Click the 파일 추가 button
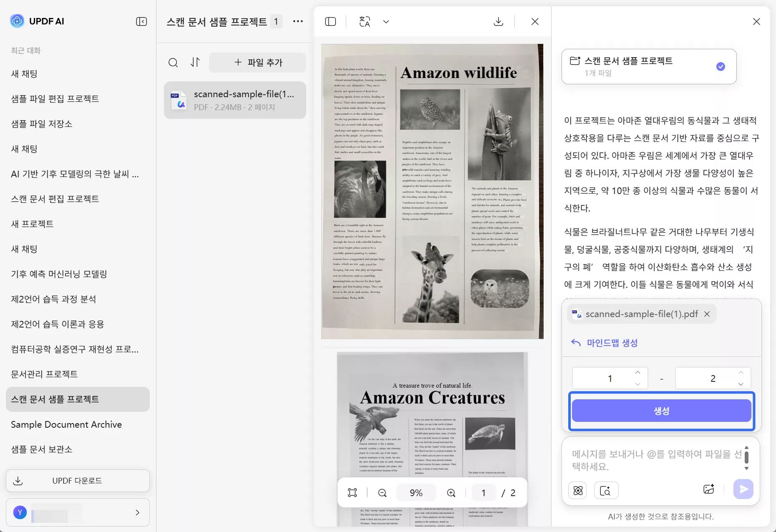 coord(257,63)
